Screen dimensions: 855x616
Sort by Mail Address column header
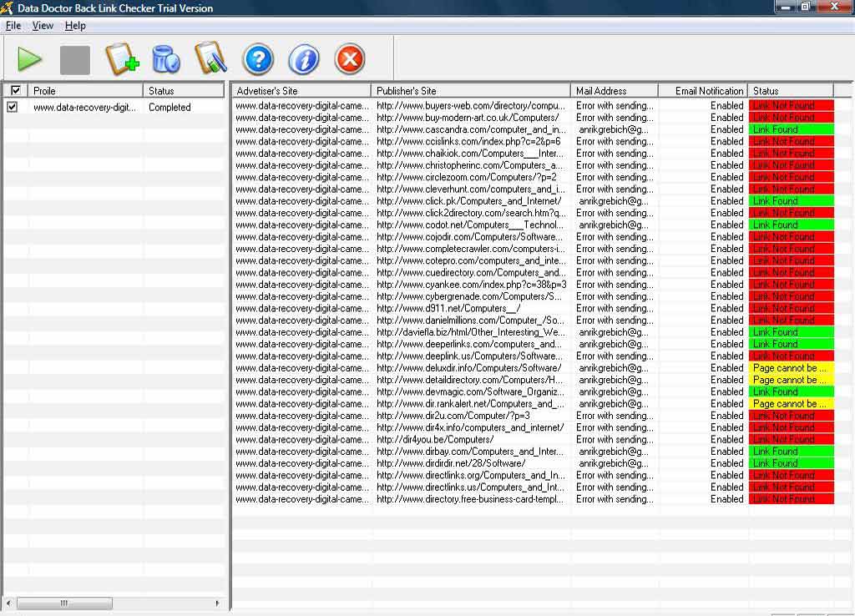tap(615, 90)
